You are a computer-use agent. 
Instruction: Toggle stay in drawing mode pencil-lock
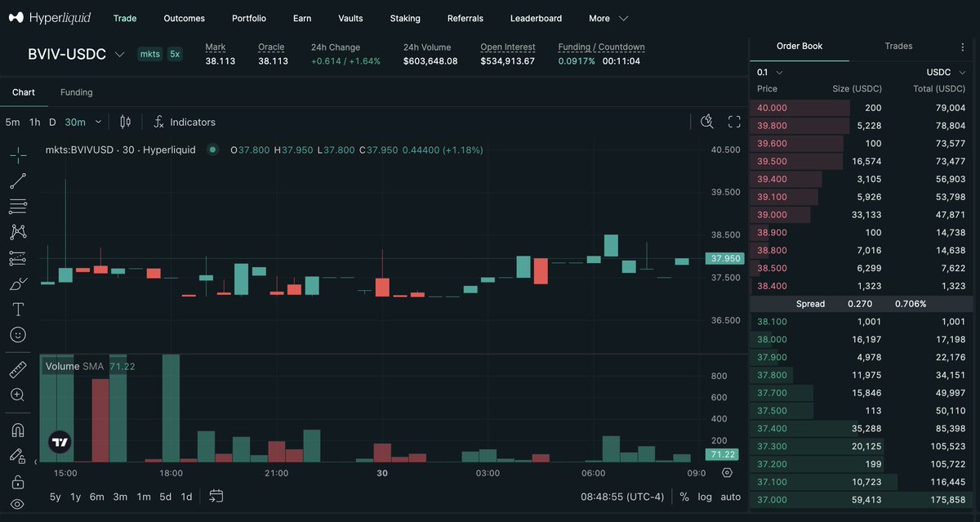pos(18,456)
